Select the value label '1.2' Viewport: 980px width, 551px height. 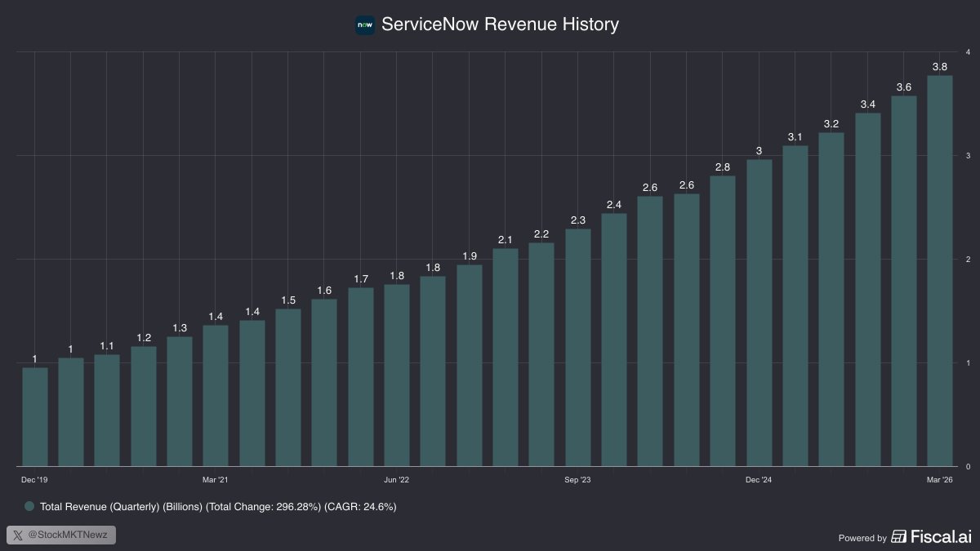[x=144, y=337]
